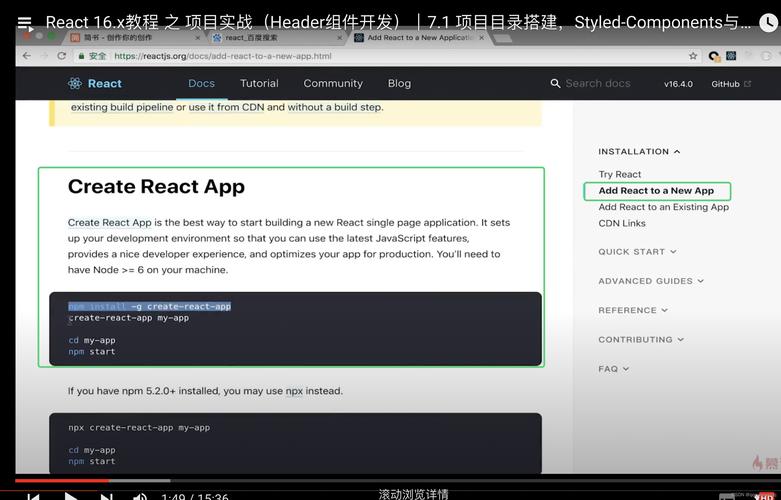Image resolution: width=781 pixels, height=500 pixels.
Task: Expand the ADVANCED GUIDES section
Action: tap(651, 281)
